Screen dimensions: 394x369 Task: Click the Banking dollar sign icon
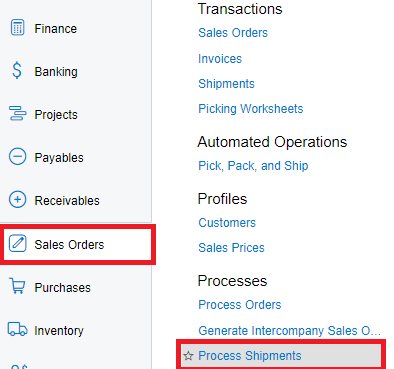pyautogui.click(x=17, y=71)
